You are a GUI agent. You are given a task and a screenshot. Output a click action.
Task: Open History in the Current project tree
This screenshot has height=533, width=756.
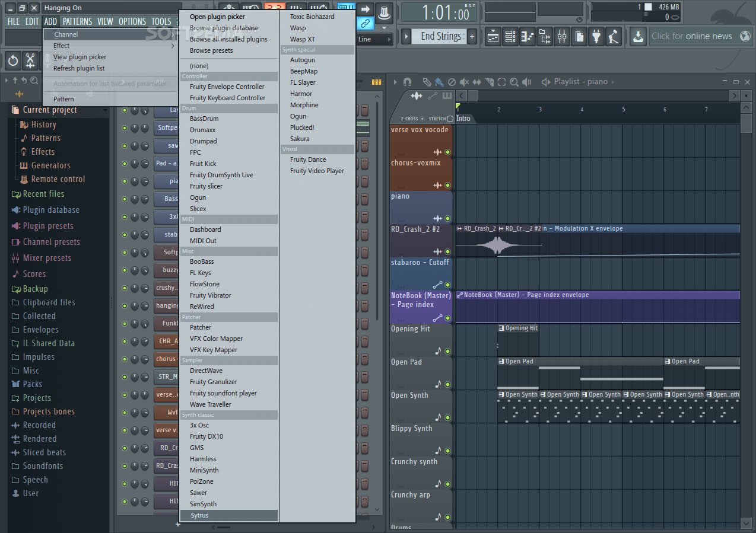coord(43,125)
